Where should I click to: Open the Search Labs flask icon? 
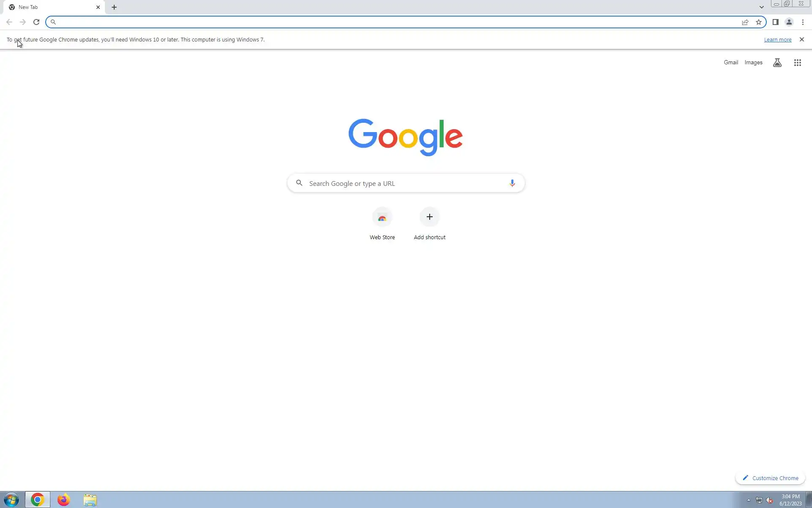pos(777,63)
